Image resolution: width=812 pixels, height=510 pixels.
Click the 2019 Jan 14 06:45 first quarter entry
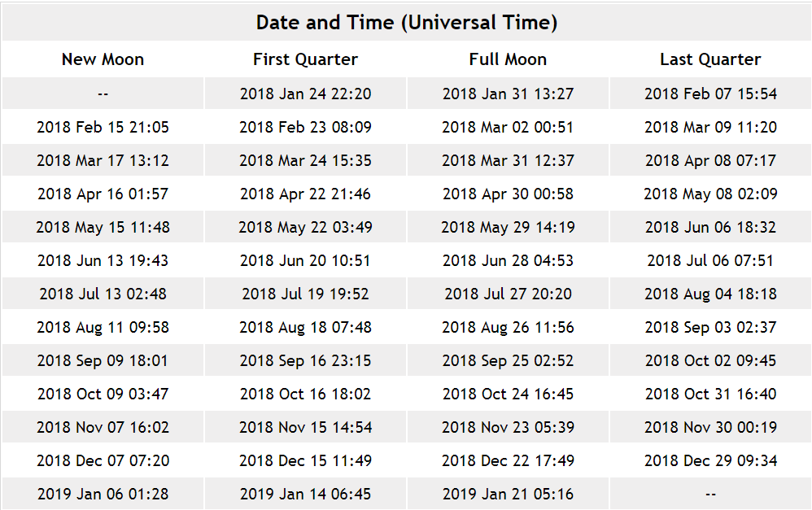pyautogui.click(x=305, y=494)
